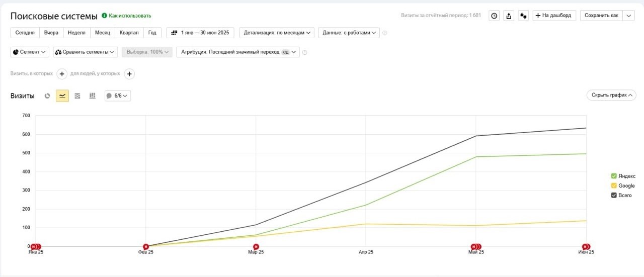Uncheck the Google legend checkbox
The image size is (644, 277).
click(614, 186)
